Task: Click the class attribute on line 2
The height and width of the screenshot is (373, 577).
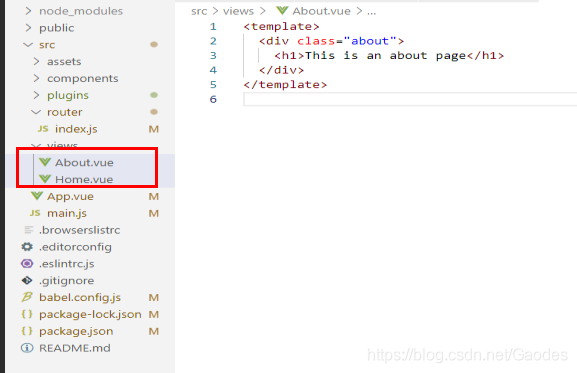Action: (316, 41)
